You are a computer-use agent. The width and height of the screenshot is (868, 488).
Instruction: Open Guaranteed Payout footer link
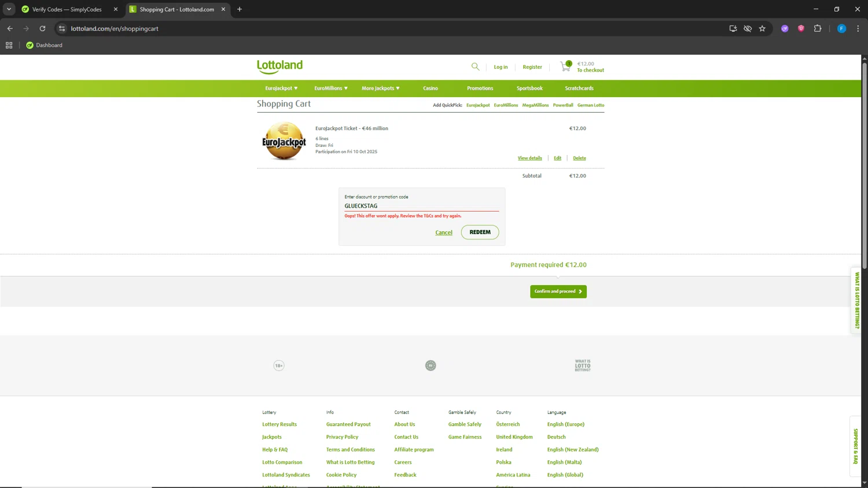click(x=348, y=424)
